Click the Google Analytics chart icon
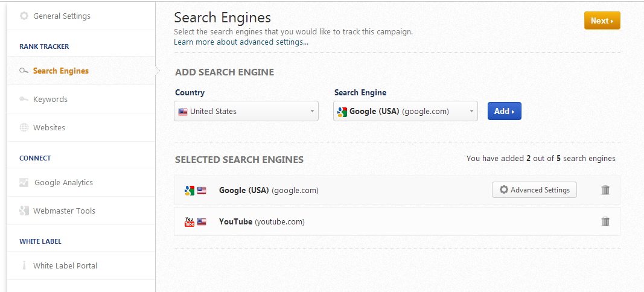Image resolution: width=644 pixels, height=292 pixels. point(24,183)
